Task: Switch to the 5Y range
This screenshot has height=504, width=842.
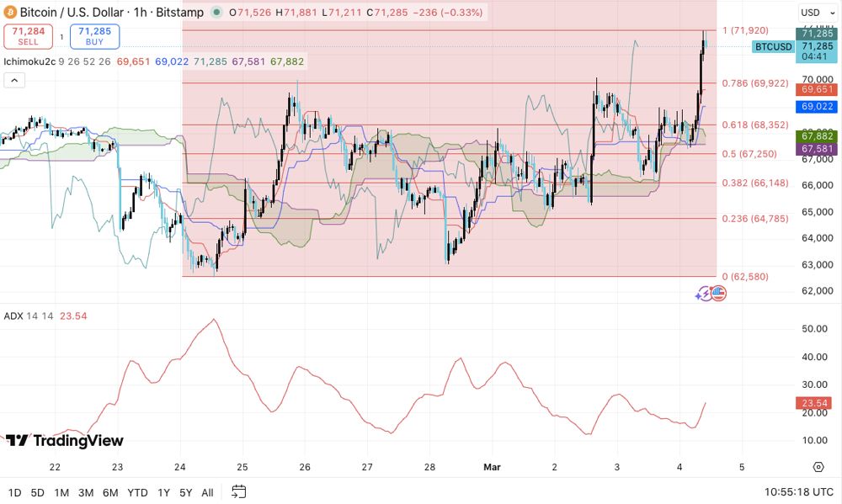Action: pyautogui.click(x=186, y=492)
